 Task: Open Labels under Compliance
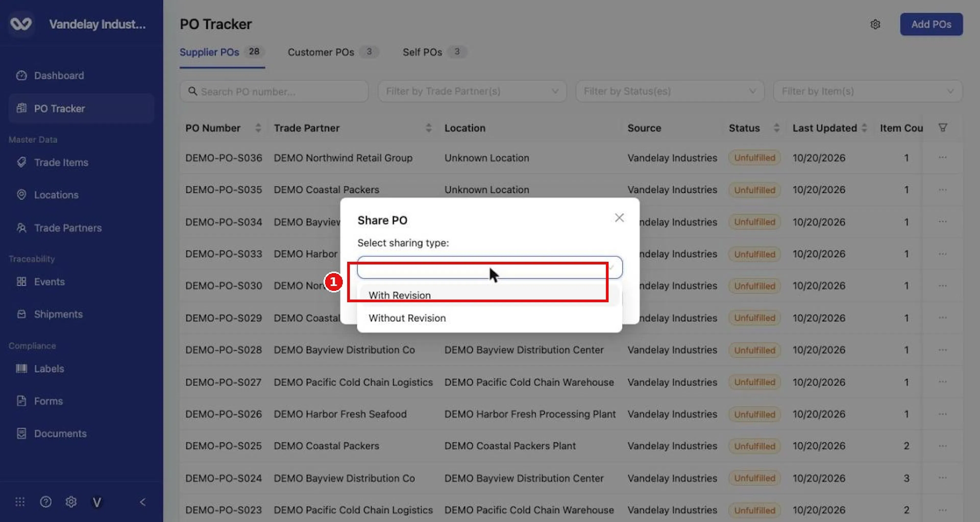point(49,369)
